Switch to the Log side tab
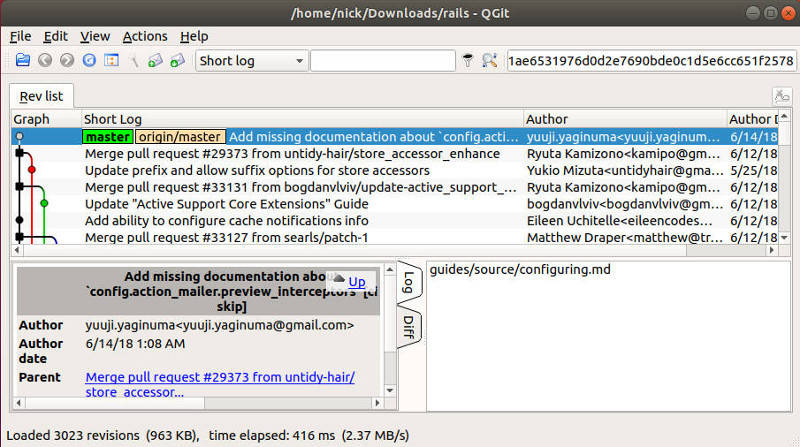Viewport: 800px width, 447px height. [x=410, y=283]
